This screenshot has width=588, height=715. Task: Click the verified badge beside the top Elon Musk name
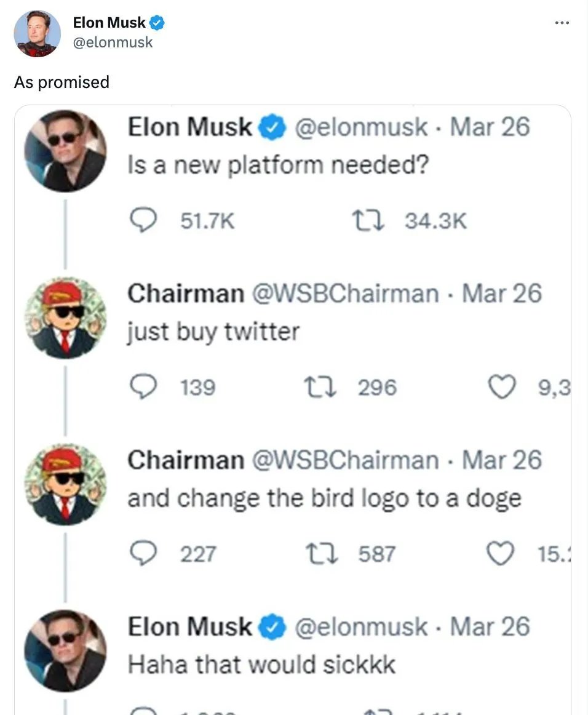click(157, 23)
